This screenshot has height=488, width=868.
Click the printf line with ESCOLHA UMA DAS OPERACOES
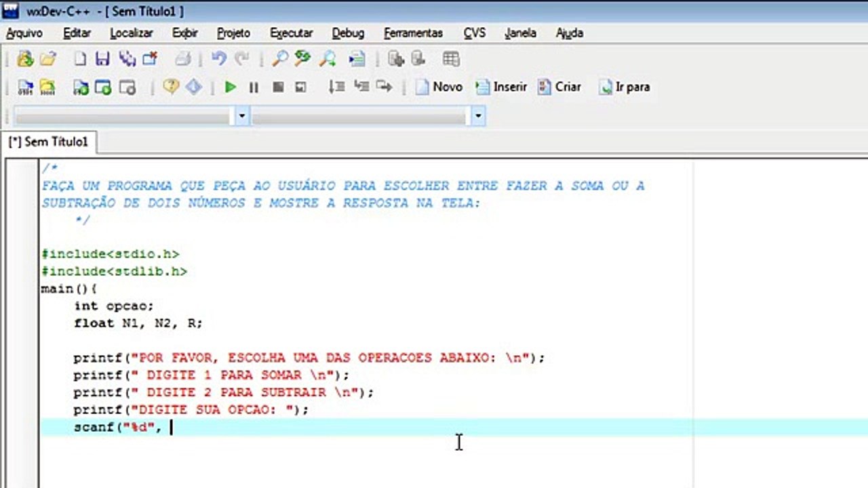(309, 358)
